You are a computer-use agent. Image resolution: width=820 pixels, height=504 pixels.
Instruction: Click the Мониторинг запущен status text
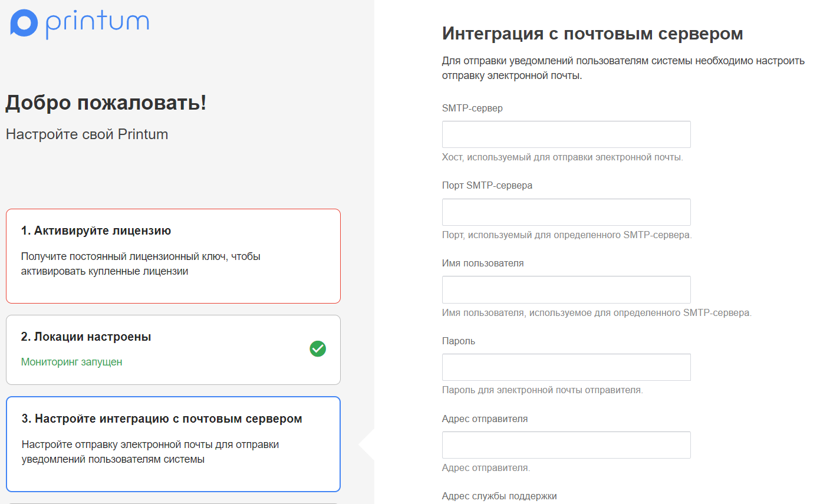[72, 362]
